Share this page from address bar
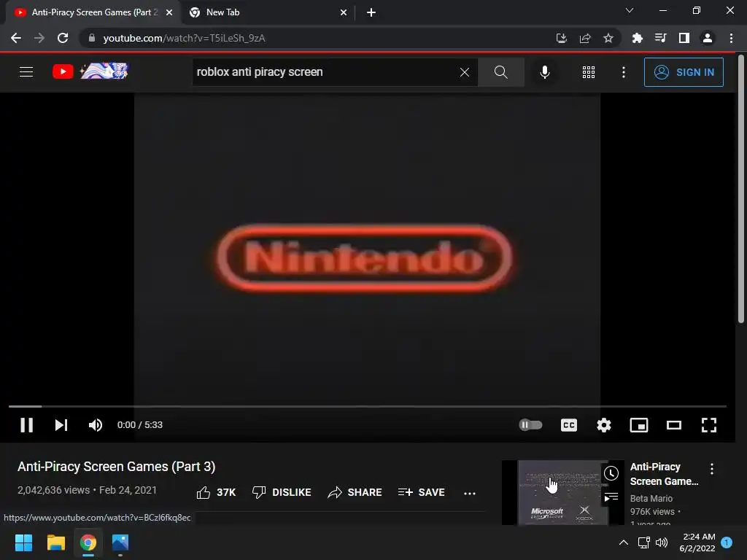The image size is (747, 560). 585,38
